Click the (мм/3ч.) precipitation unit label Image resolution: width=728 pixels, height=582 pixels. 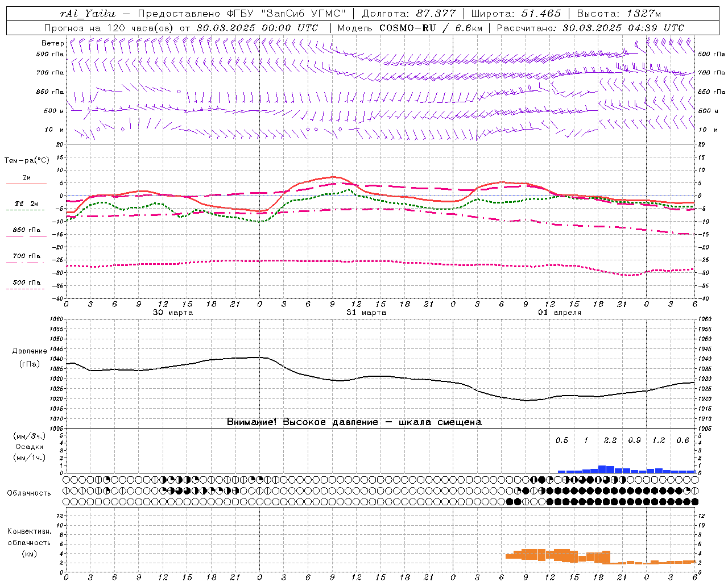click(x=30, y=436)
